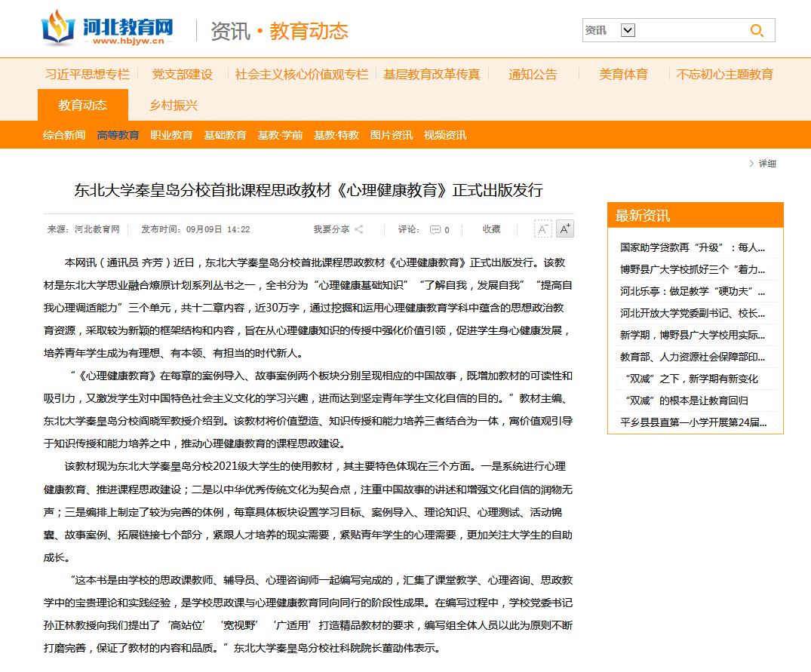Click the 我要分享 share link

(x=331, y=229)
